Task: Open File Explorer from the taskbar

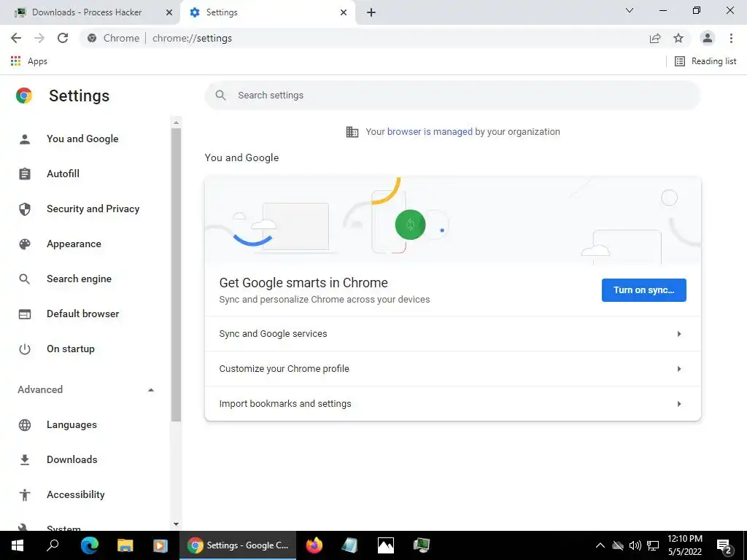Action: (125, 545)
